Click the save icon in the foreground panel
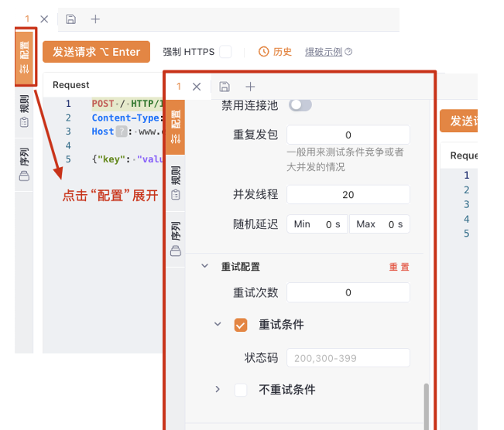The image size is (504, 430). [225, 87]
